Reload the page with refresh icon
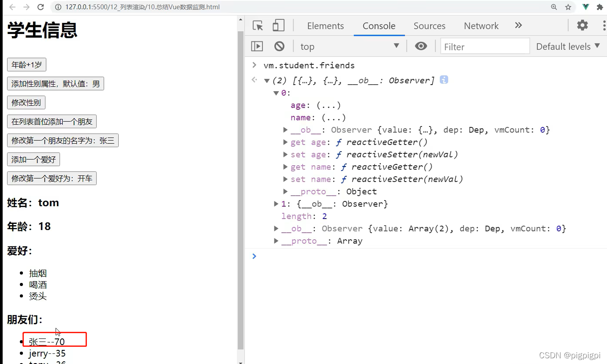The image size is (607, 364). [41, 7]
